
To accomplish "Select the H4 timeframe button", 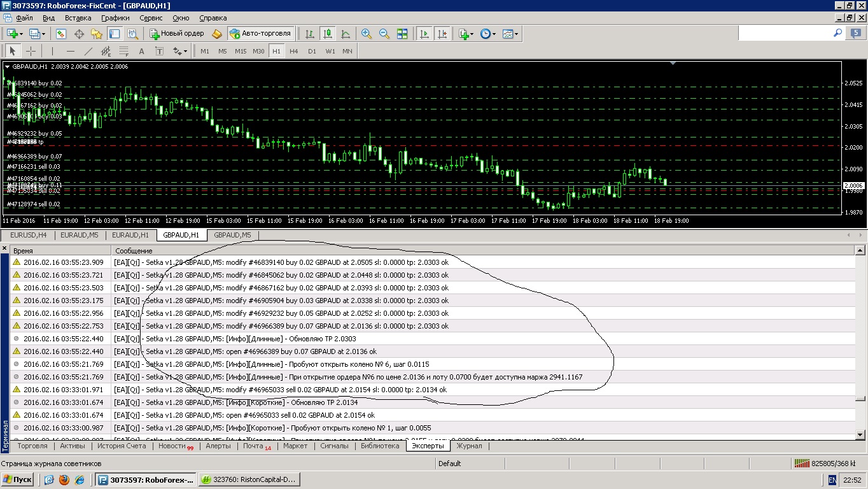I will [x=294, y=51].
